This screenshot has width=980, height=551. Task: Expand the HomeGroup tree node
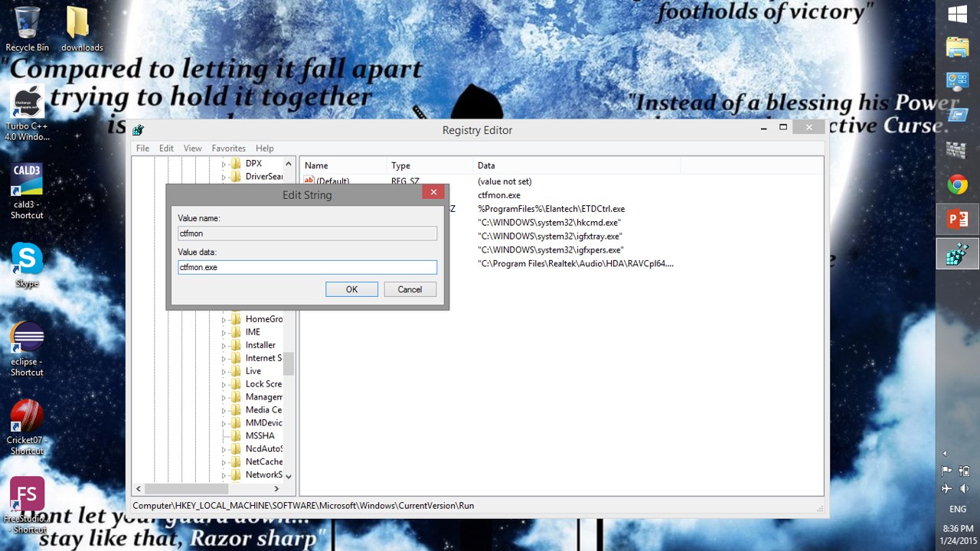pos(224,320)
